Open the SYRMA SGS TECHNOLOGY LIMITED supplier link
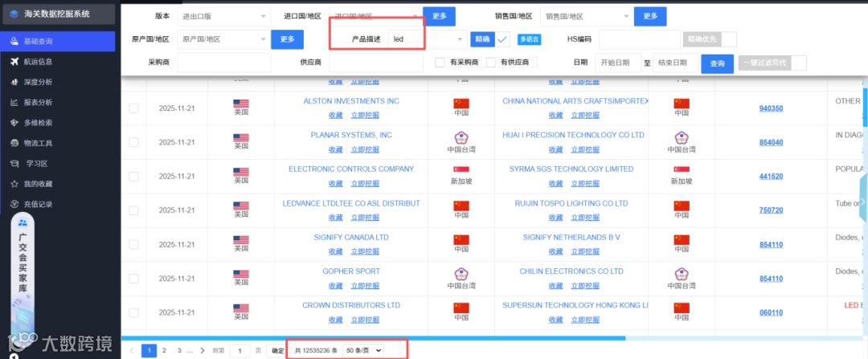The image size is (868, 359). [x=571, y=169]
